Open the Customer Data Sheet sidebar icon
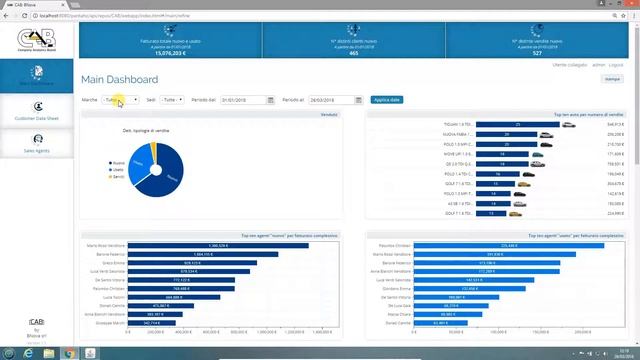 (38, 107)
